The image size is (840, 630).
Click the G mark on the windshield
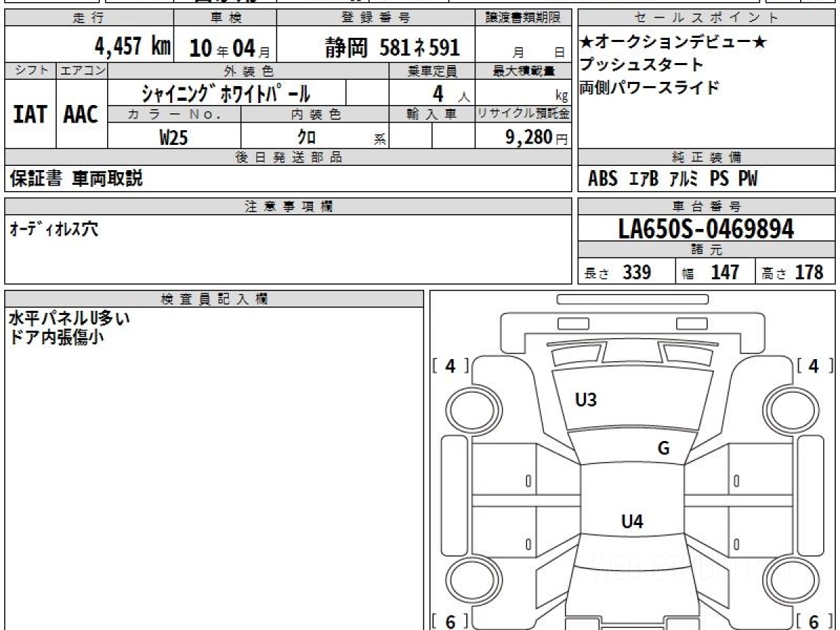click(663, 449)
